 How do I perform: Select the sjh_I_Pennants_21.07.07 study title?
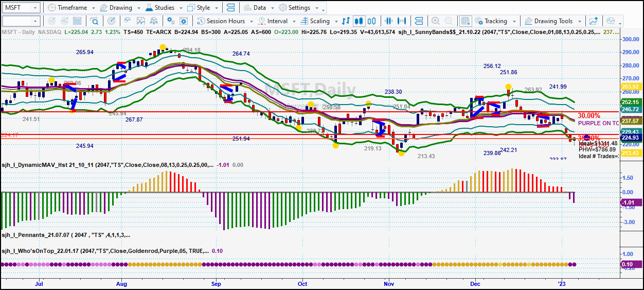pyautogui.click(x=65, y=235)
